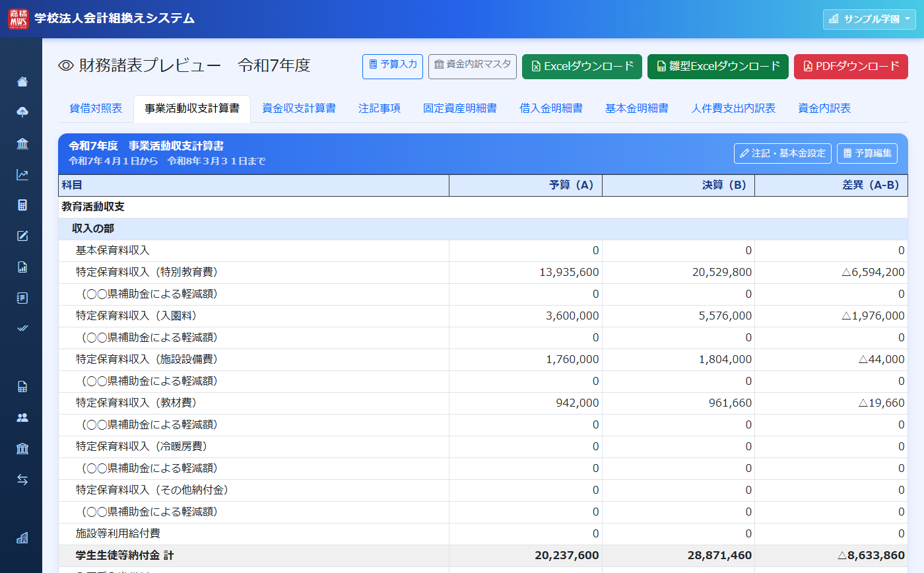Image resolution: width=924 pixels, height=573 pixels.
Task: Click the 1,760,000 budget value
Action: click(572, 360)
